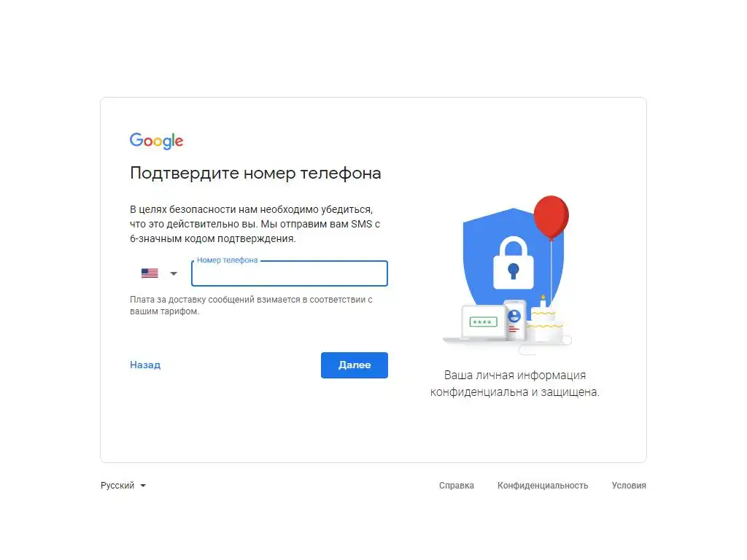Click the Google logo

point(156,141)
